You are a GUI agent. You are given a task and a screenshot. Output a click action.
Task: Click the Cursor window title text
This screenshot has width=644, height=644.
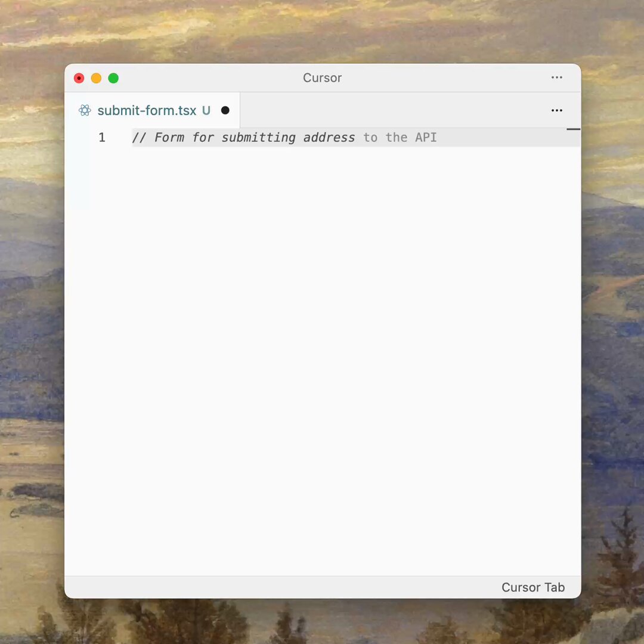(x=322, y=78)
